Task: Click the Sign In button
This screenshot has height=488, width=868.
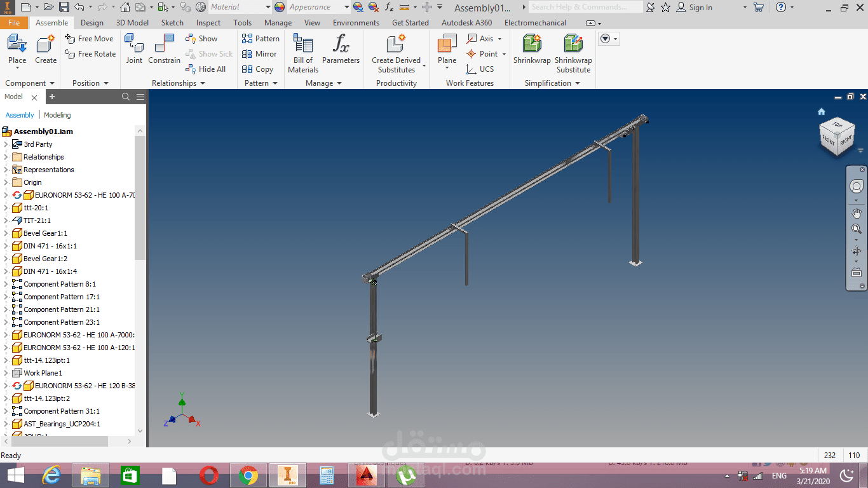Action: pyautogui.click(x=694, y=8)
